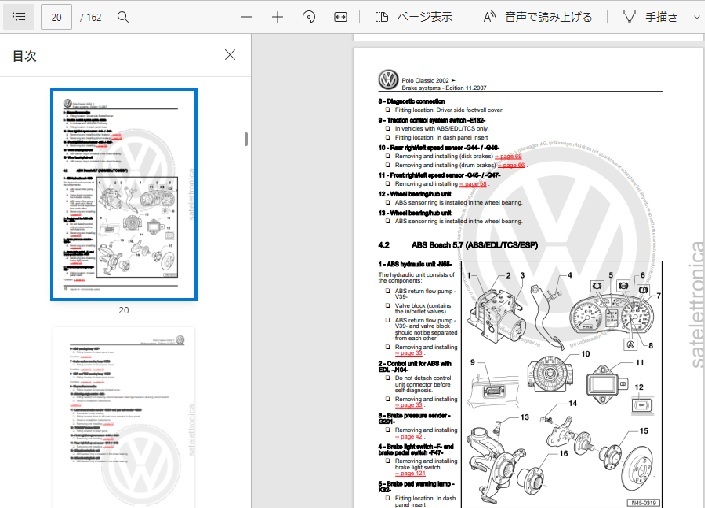This screenshot has width=705, height=508.
Task: Start 音声で読み上げる read aloud
Action: click(x=538, y=18)
